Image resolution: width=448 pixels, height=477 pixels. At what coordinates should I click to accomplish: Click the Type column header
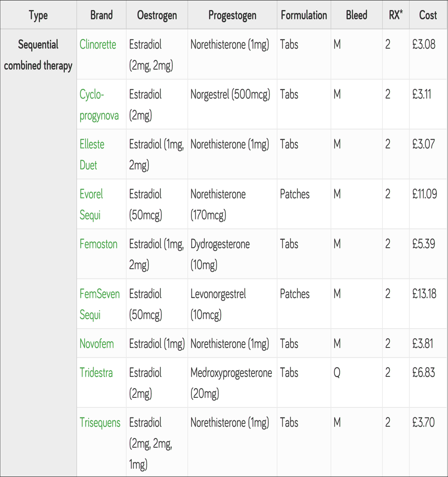pyautogui.click(x=38, y=15)
